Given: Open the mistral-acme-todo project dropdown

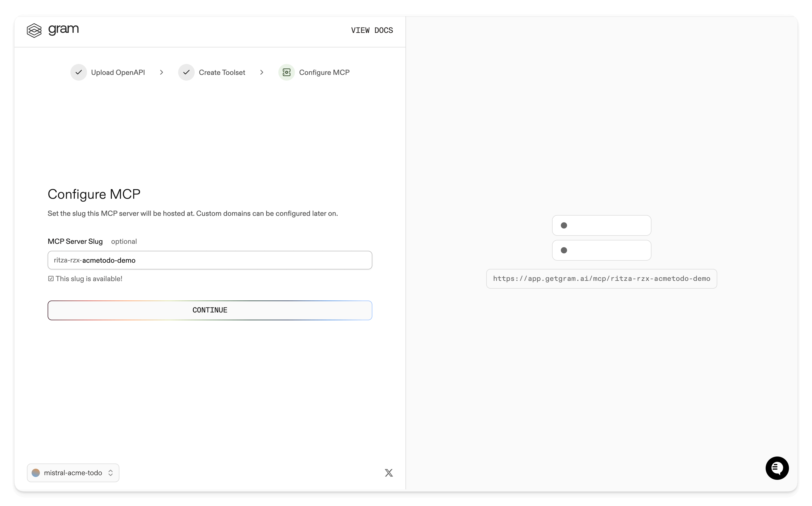Looking at the screenshot, I should pos(73,473).
